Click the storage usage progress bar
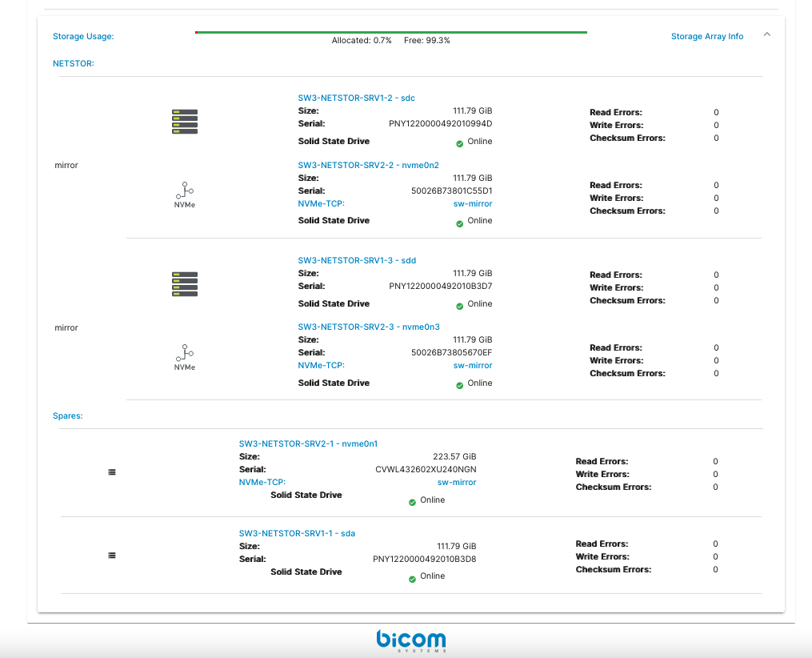812x658 pixels. (x=390, y=33)
